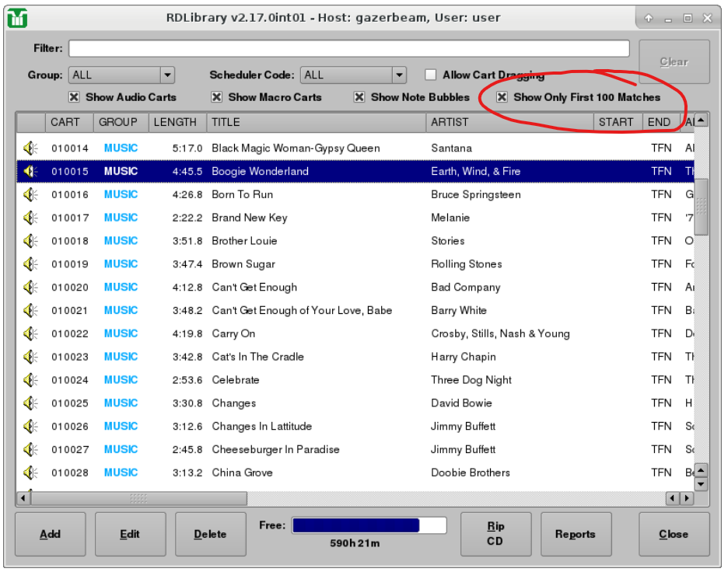Click artist Melanie
Viewport: 728px width, 572px height.
[450, 218]
